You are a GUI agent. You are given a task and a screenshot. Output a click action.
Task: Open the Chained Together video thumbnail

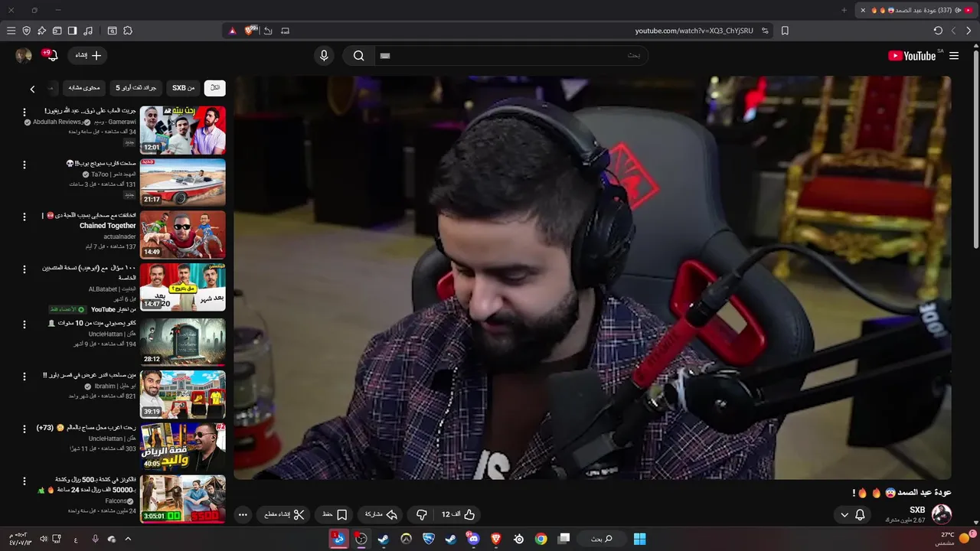pyautogui.click(x=183, y=235)
